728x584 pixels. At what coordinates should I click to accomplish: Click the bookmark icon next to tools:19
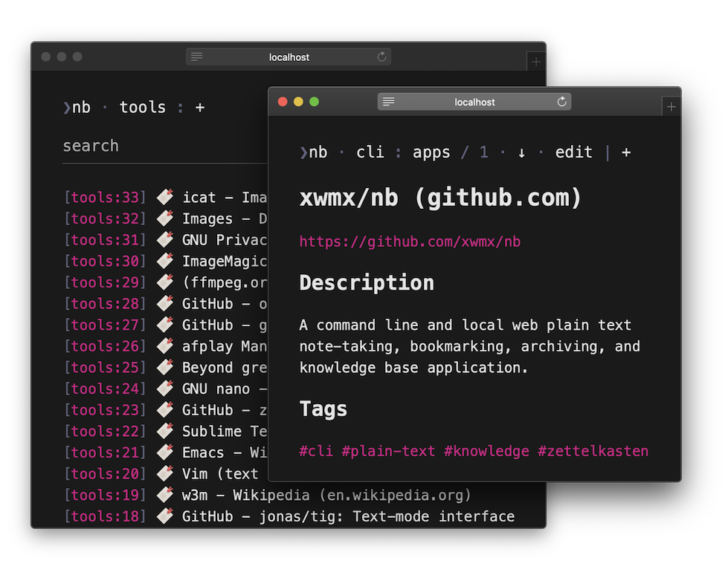[165, 495]
